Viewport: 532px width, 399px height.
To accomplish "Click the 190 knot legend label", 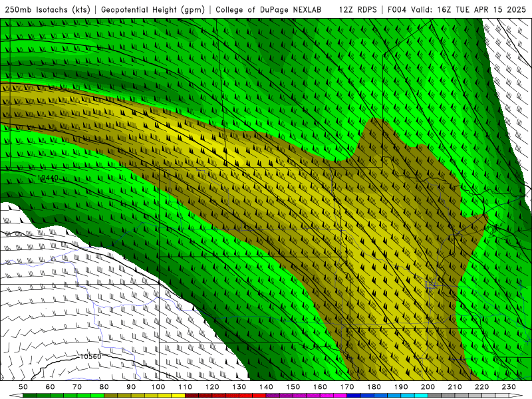I will tap(401, 387).
